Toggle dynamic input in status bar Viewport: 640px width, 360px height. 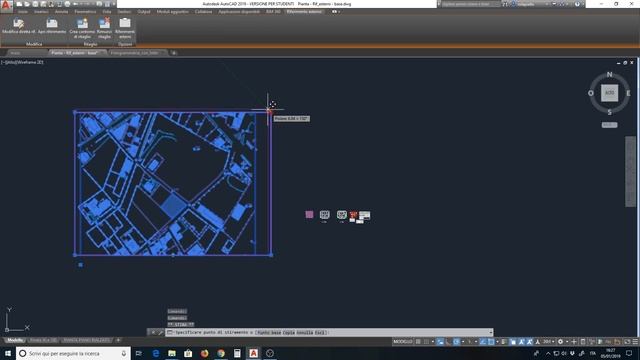(440, 342)
